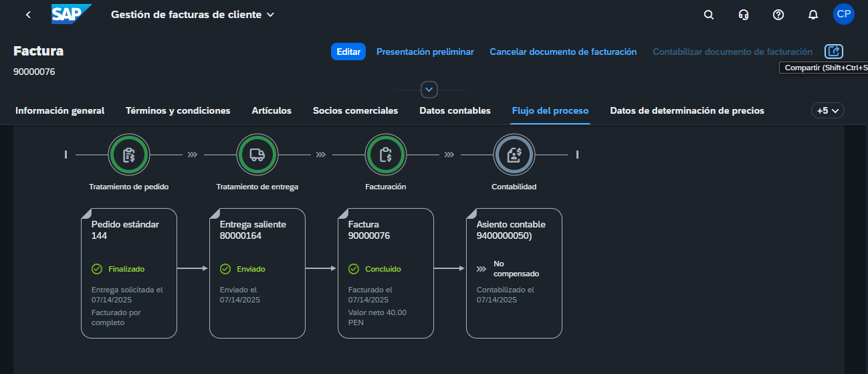The image size is (868, 374).
Task: Open the +5 more tabs dropdown
Action: 827,111
